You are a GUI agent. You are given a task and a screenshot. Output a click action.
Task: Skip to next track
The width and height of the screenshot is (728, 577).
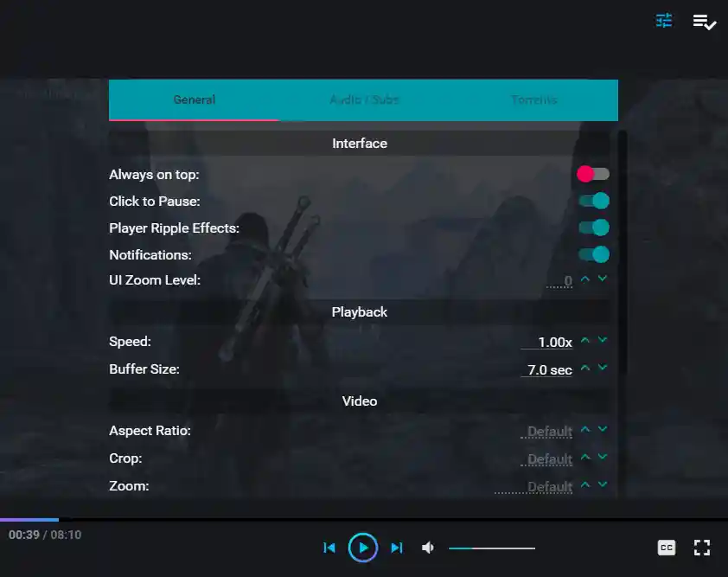tap(397, 548)
